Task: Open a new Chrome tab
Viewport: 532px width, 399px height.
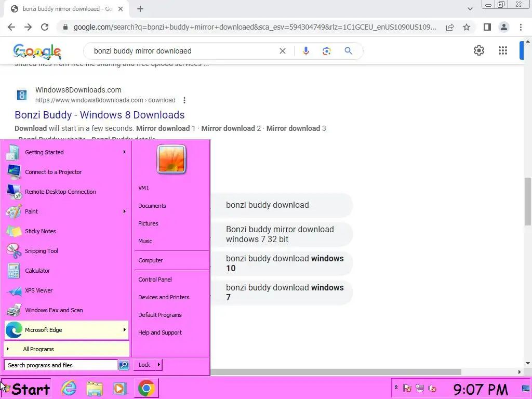Action: 140,9
